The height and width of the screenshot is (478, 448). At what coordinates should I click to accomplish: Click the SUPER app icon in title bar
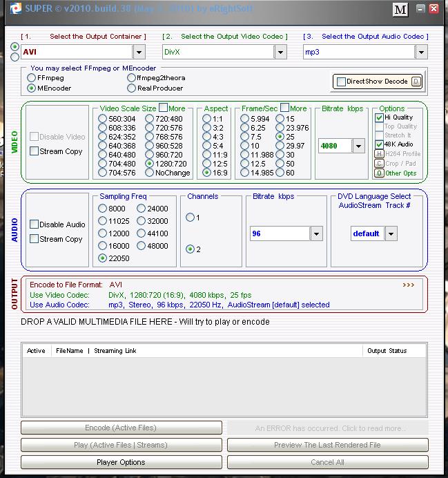14,9
